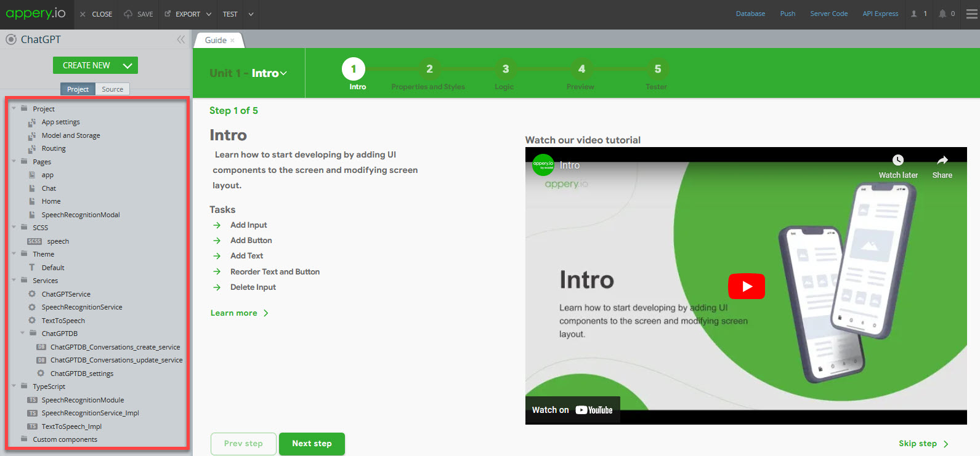Open the API Express link

coord(880,14)
